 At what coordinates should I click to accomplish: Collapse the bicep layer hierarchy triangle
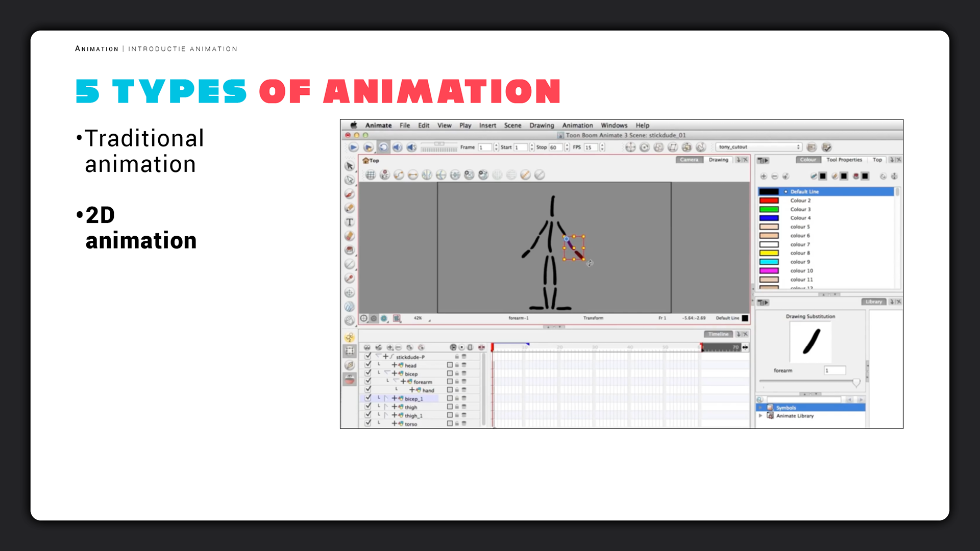click(386, 373)
